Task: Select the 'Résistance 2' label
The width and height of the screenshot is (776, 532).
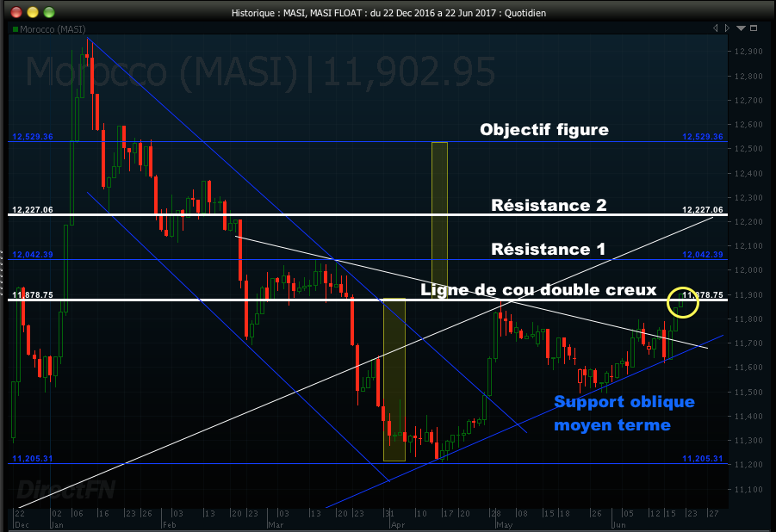Action: pyautogui.click(x=549, y=205)
